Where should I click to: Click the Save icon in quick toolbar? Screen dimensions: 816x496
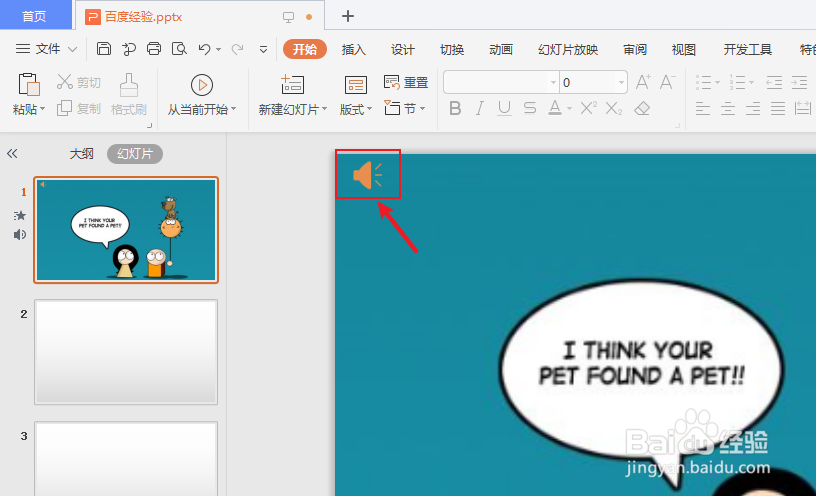[x=104, y=49]
